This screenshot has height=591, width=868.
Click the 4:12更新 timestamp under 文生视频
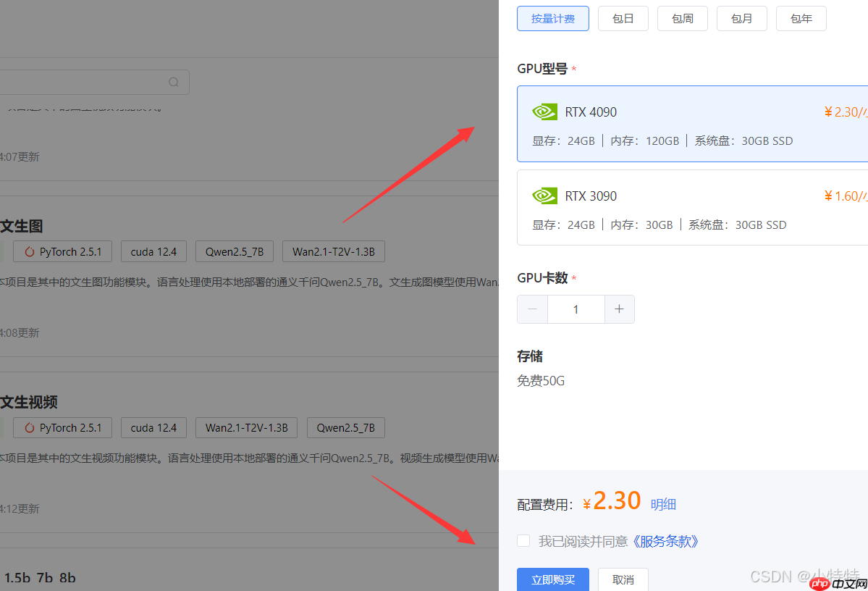[x=20, y=508]
